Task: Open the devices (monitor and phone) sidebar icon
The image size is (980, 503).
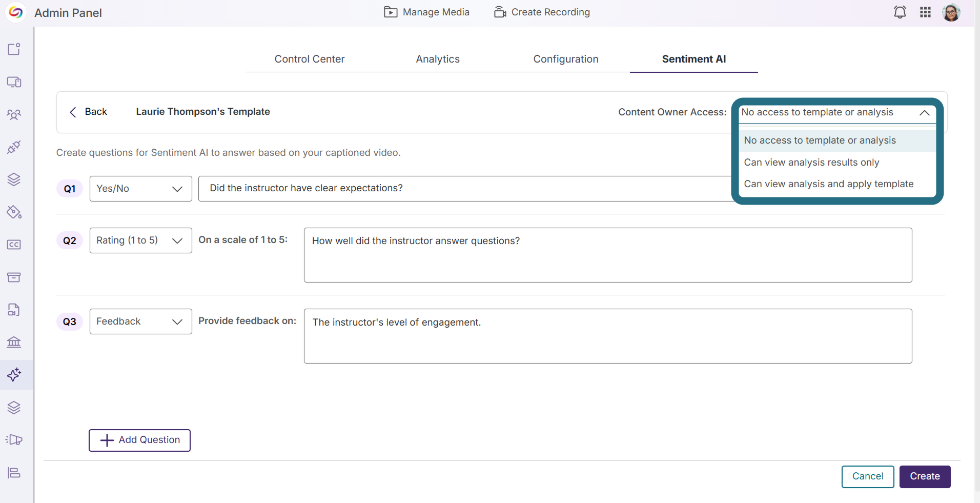Action: (14, 82)
